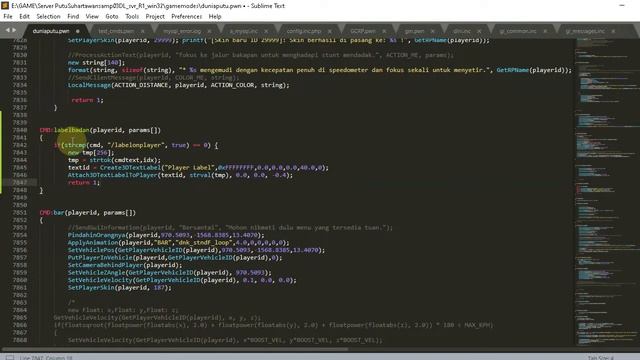Open the Find menu
The image size is (640, 360).
[x=73, y=16]
